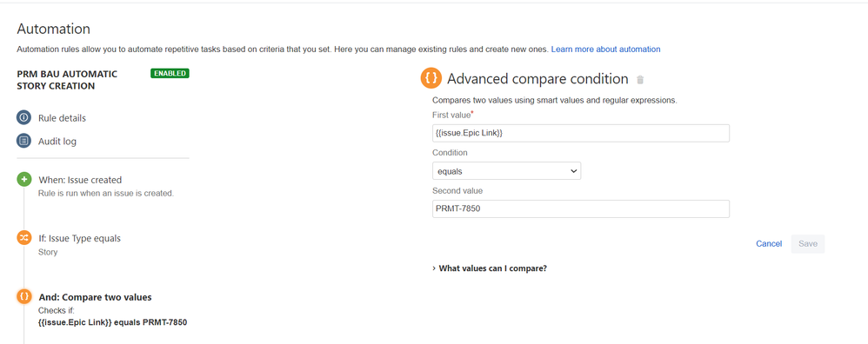Image resolution: width=868 pixels, height=344 pixels.
Task: Click the Audit log list icon
Action: pyautogui.click(x=23, y=141)
